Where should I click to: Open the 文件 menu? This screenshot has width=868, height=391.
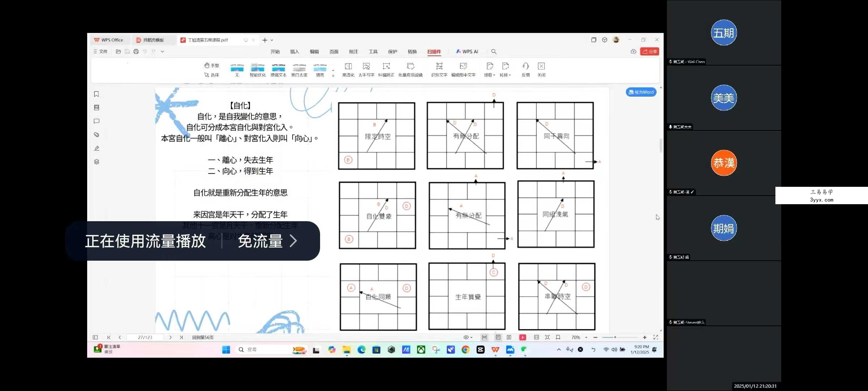pyautogui.click(x=101, y=51)
